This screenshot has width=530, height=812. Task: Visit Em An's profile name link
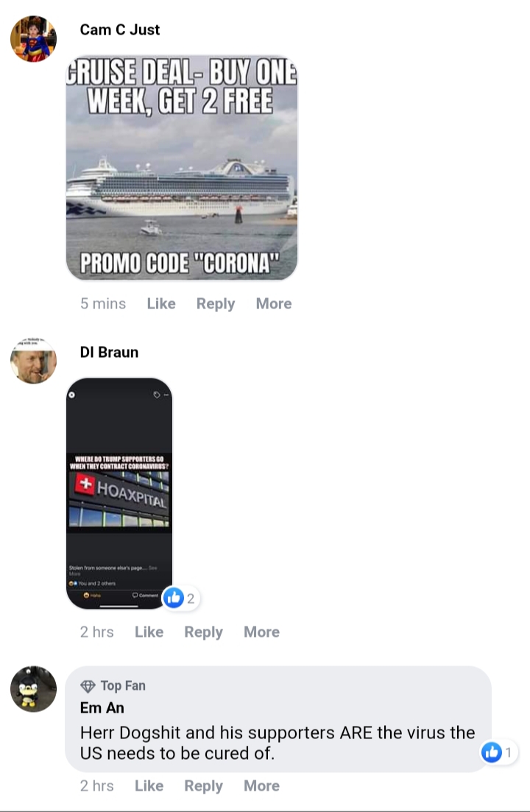coord(102,707)
